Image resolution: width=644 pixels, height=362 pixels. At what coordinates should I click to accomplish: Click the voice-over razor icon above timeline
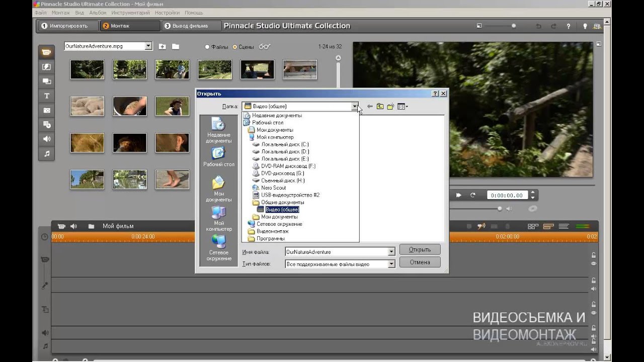coord(481,227)
